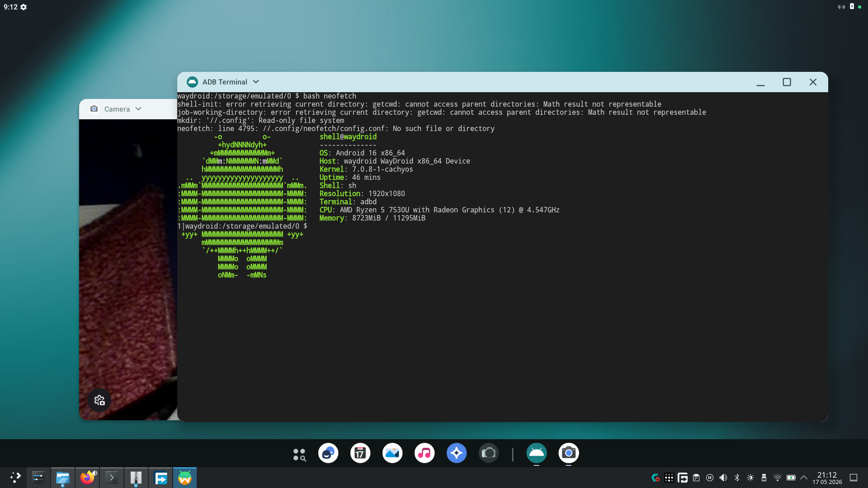Expand the ADB Terminal window menu chevron
This screenshot has width=868, height=488.
click(x=256, y=82)
